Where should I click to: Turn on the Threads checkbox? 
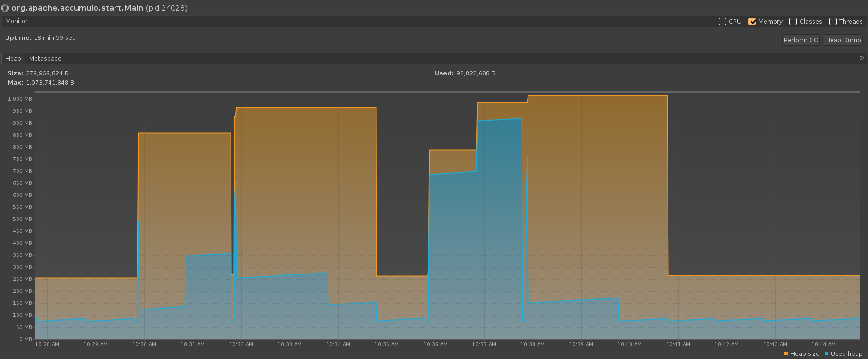833,22
